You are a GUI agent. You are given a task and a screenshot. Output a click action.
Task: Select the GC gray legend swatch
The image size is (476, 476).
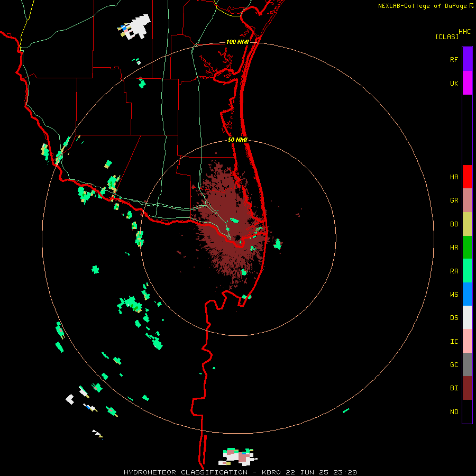(467, 364)
